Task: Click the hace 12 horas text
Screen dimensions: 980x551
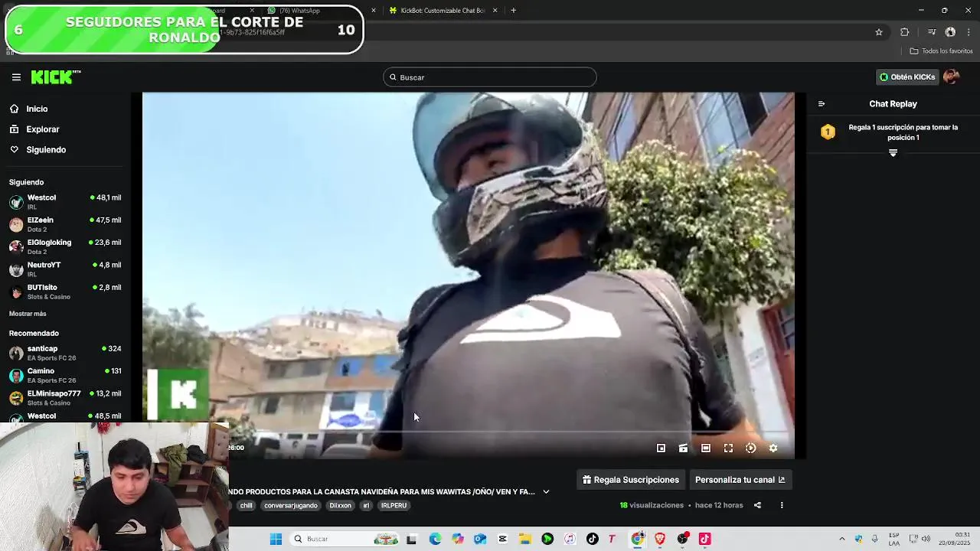Action: pyautogui.click(x=719, y=505)
